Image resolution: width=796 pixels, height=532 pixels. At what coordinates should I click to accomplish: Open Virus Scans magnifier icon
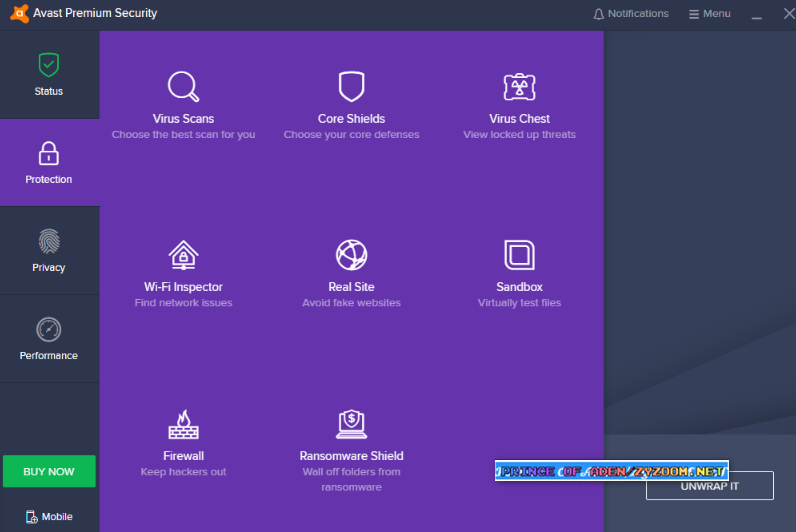pos(183,86)
